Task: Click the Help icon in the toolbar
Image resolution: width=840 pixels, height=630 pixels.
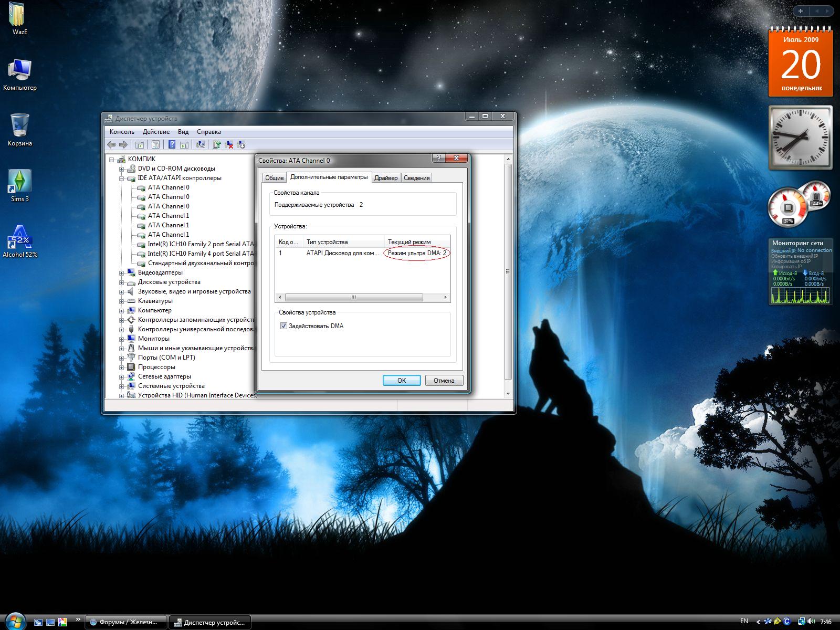Action: [x=172, y=145]
